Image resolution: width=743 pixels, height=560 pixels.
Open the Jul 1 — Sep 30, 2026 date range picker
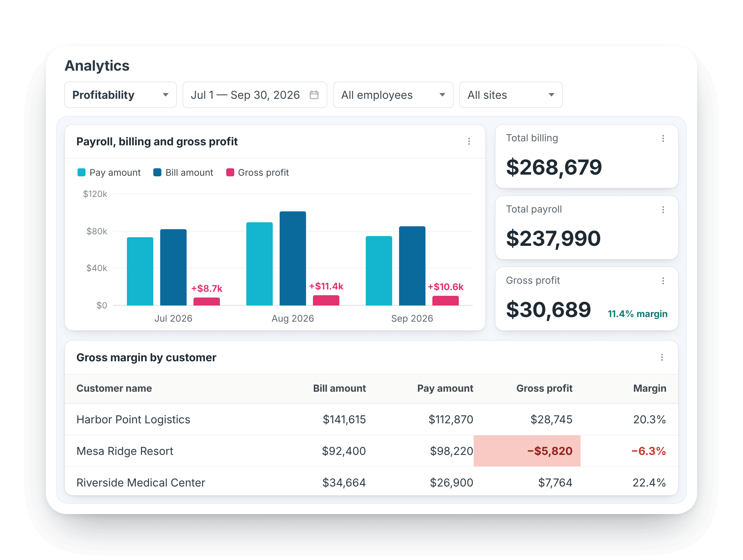click(x=255, y=95)
